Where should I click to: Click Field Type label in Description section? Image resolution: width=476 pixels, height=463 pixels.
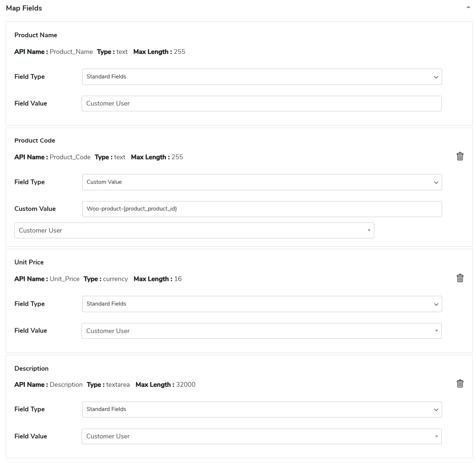pyautogui.click(x=30, y=409)
